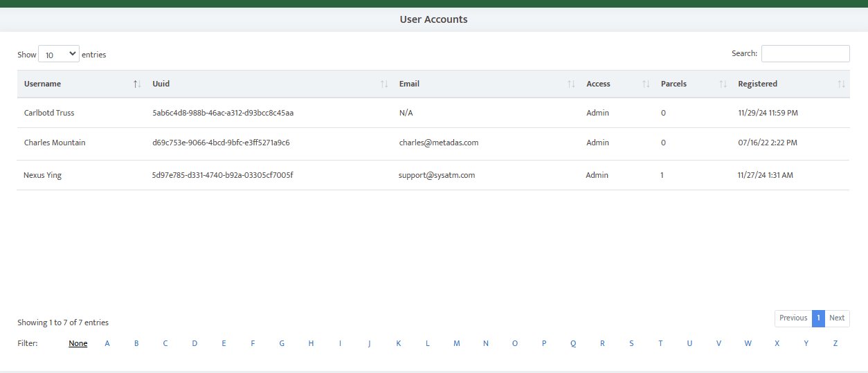
Task: Sort table by Username column arrows
Action: 137,84
